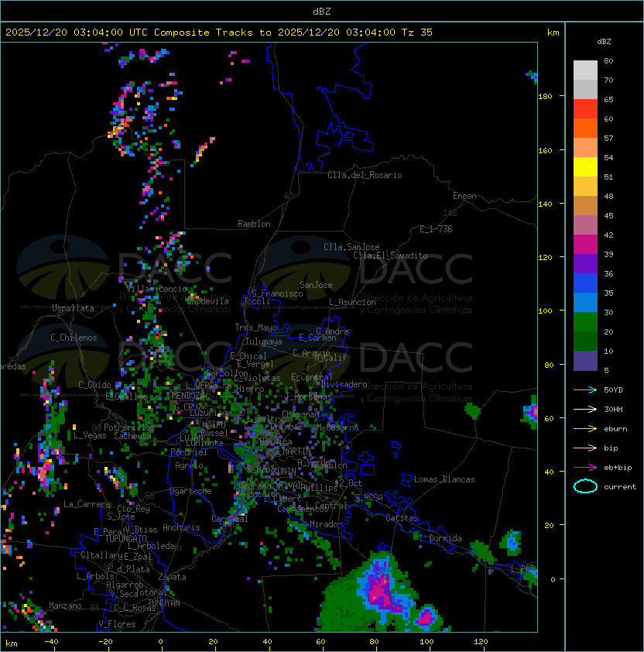The height and width of the screenshot is (652, 644).
Task: Click the 'L_Dormida' map label
Action: pos(440,538)
